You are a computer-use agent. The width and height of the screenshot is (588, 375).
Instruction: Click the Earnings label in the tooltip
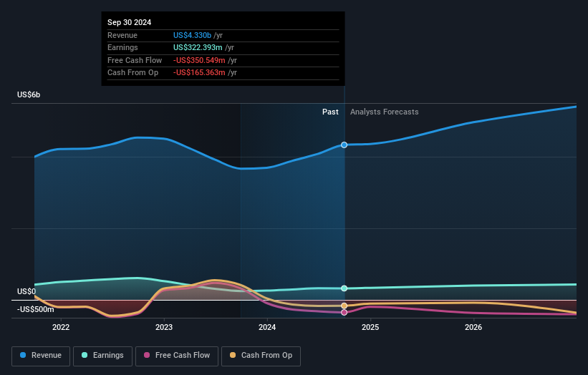[122, 47]
